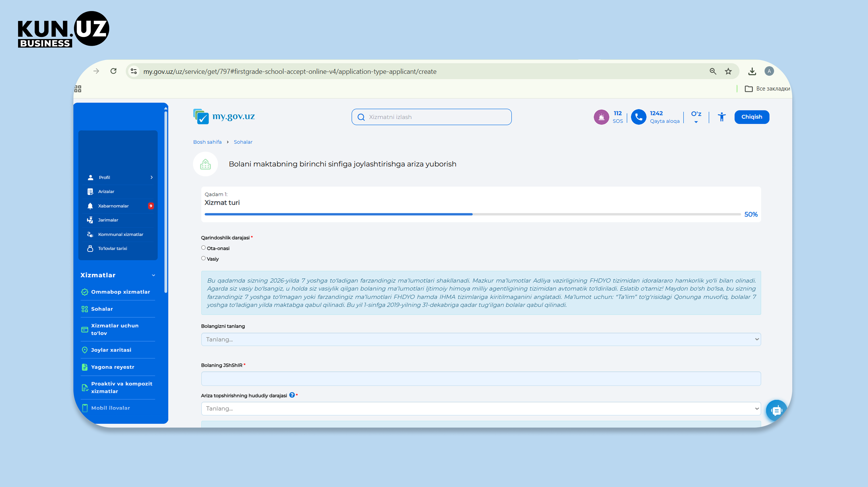Select the Vasiy radio option
Image resolution: width=868 pixels, height=487 pixels.
[x=203, y=258]
